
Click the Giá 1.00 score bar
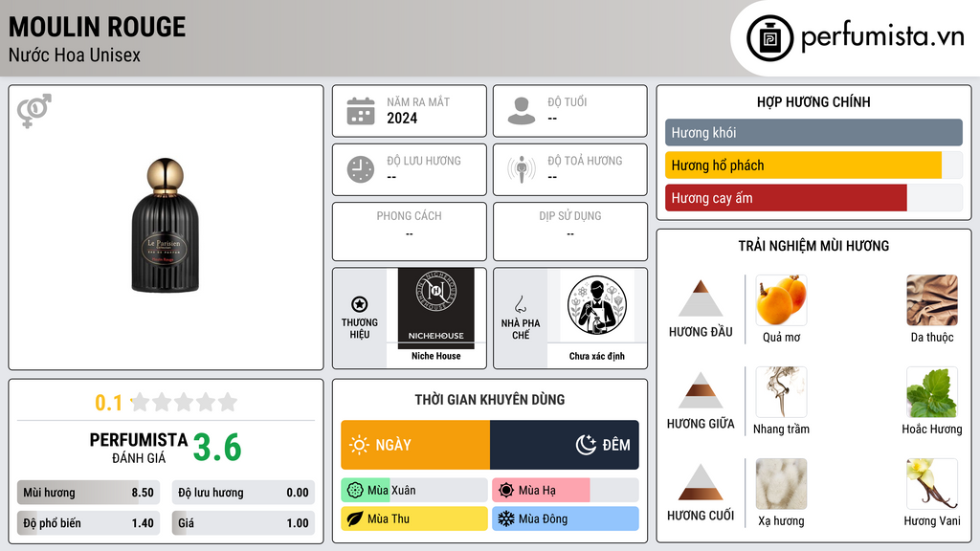[x=243, y=523]
